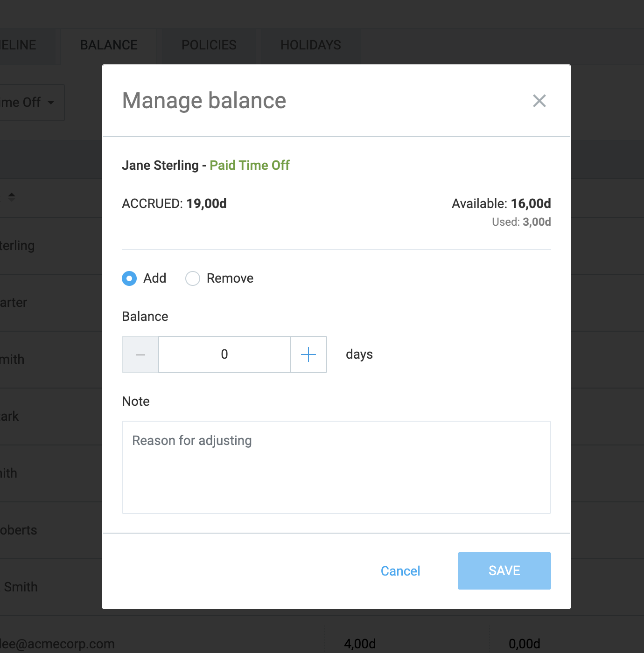Cancel the balance adjustment
644x653 pixels.
coord(400,571)
